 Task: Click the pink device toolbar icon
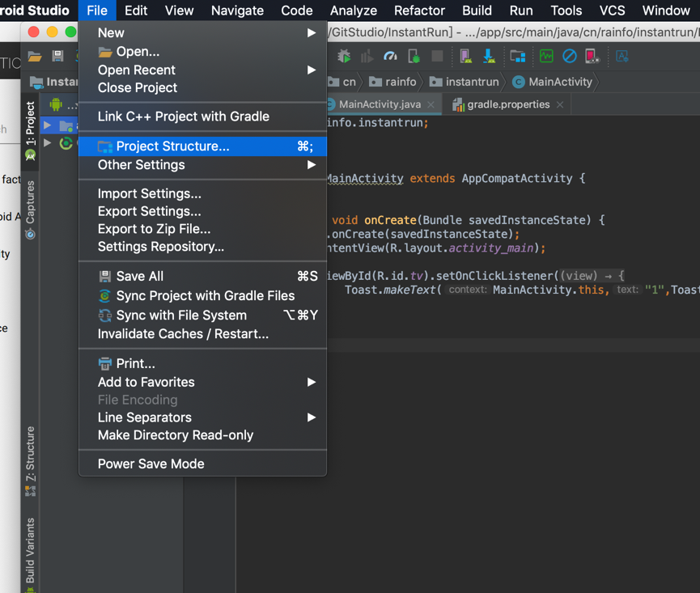(x=592, y=56)
